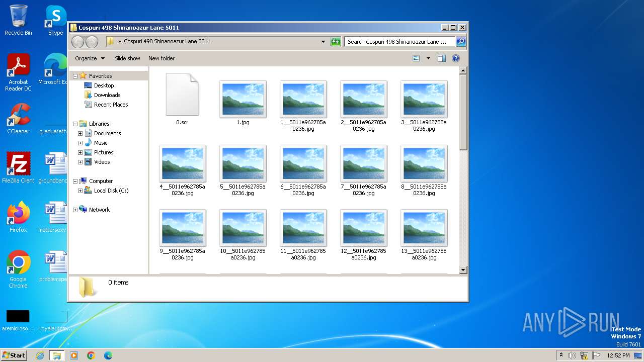This screenshot has width=644, height=362.
Task: Expand the Local Disk (C:) node
Action: (80, 191)
